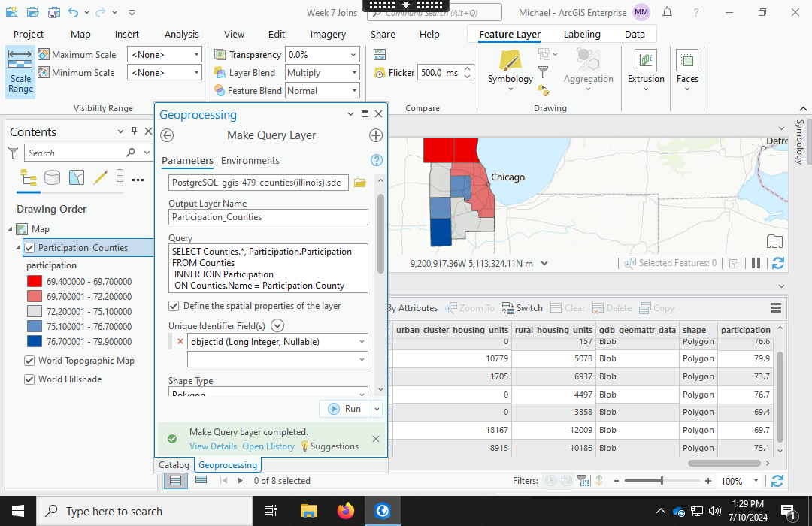812x526 pixels.
Task: Open Transparency value dropdown
Action: (353, 54)
